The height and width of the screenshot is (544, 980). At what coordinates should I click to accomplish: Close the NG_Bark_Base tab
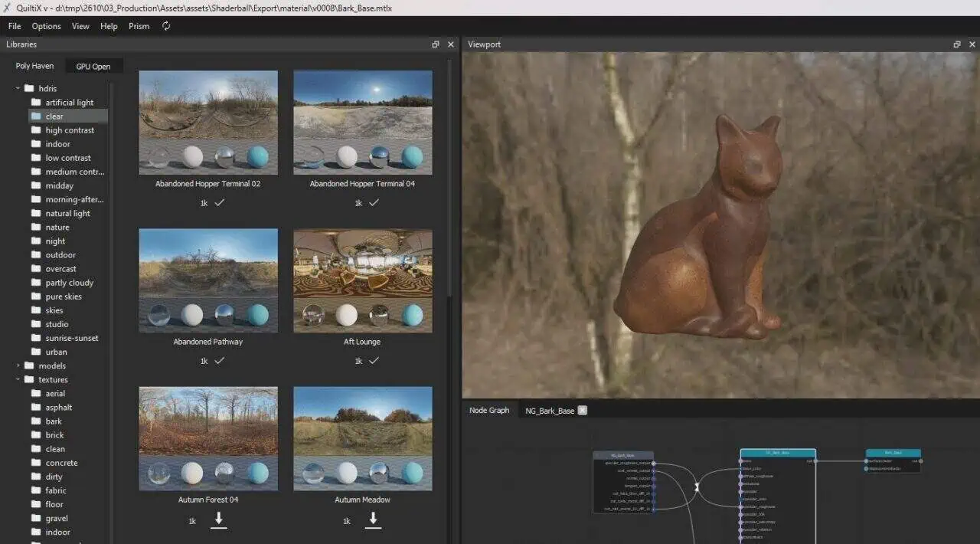582,410
